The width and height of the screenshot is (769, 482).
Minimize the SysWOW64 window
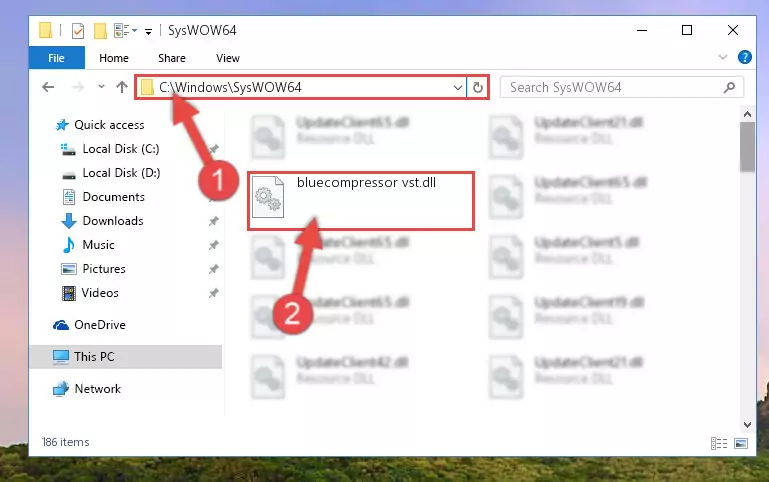click(x=642, y=30)
